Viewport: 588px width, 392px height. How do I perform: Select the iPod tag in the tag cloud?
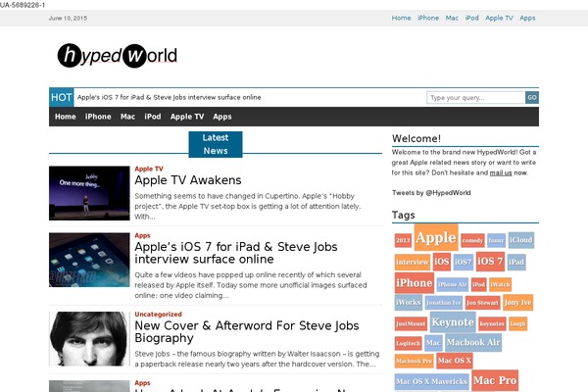479,285
